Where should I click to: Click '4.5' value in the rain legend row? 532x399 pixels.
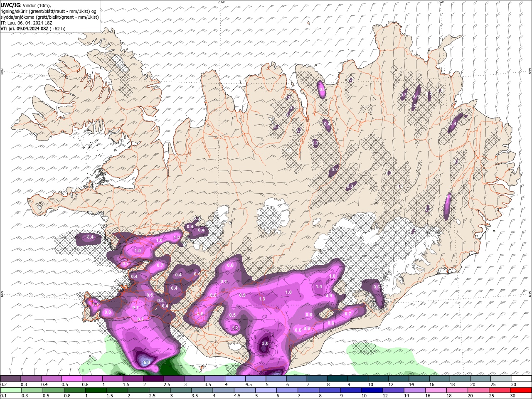(237, 396)
